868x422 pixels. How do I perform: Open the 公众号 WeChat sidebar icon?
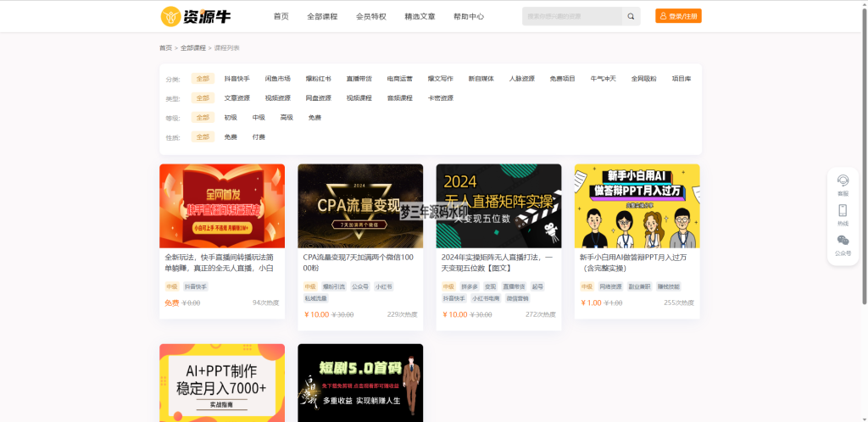(x=843, y=244)
